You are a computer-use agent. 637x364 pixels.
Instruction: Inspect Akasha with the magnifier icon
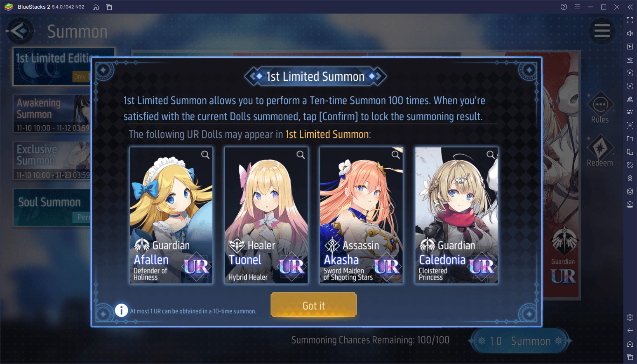(x=396, y=155)
